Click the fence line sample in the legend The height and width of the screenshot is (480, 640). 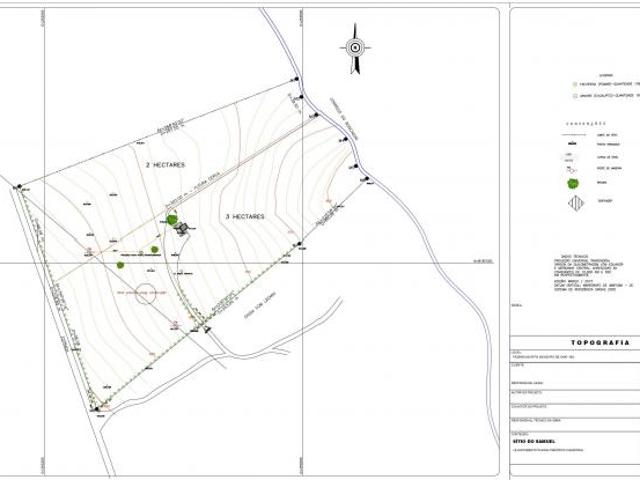click(x=572, y=133)
